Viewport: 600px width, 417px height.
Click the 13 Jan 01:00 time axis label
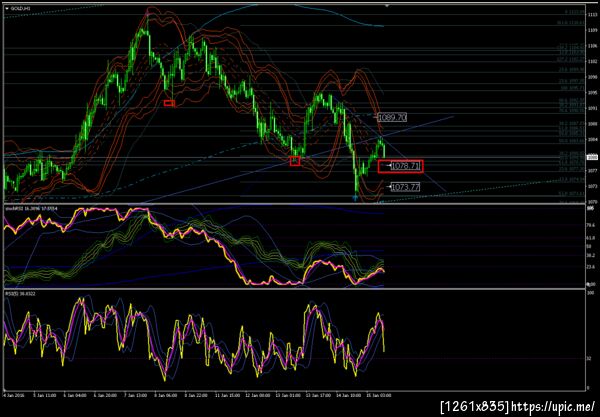pos(288,395)
